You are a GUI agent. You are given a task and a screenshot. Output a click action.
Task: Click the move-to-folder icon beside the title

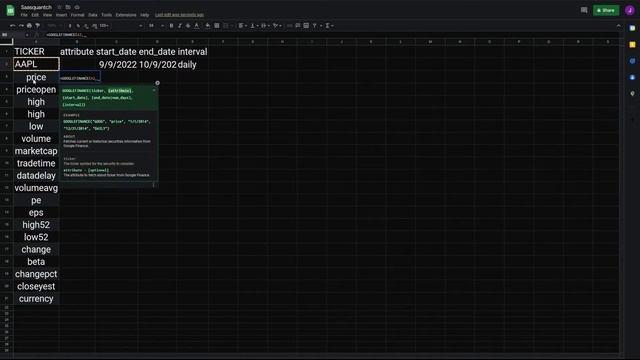pyautogui.click(x=68, y=7)
